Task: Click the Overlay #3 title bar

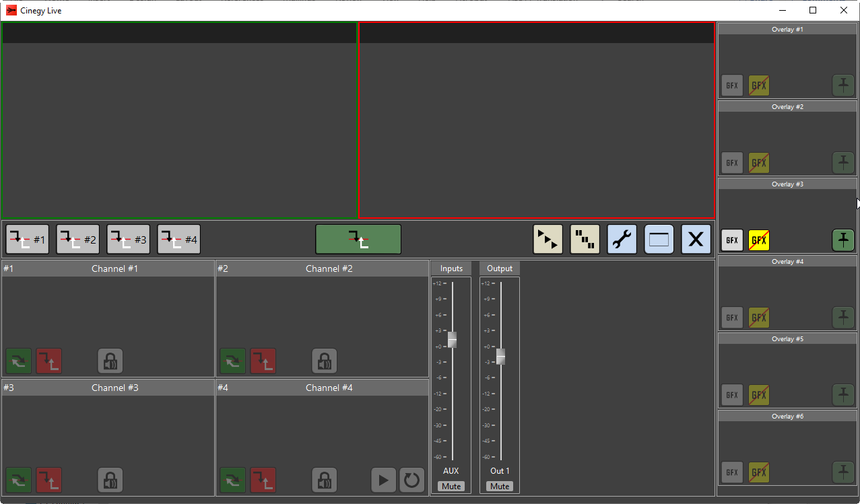Action: point(787,184)
